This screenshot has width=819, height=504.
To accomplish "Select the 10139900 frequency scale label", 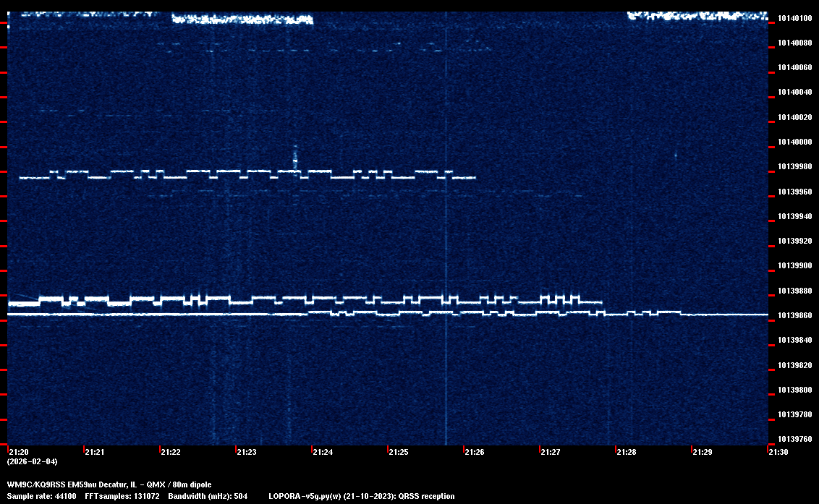I will (794, 265).
